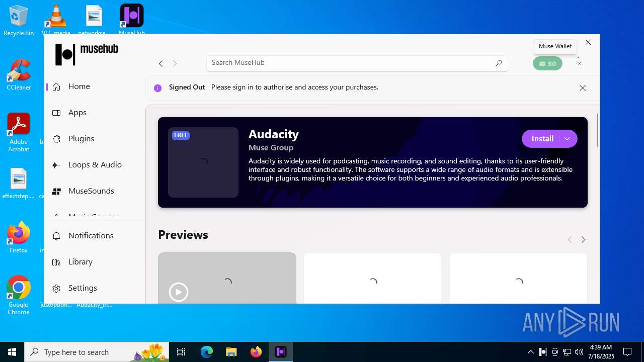Click the musehub logo

[x=87, y=54]
